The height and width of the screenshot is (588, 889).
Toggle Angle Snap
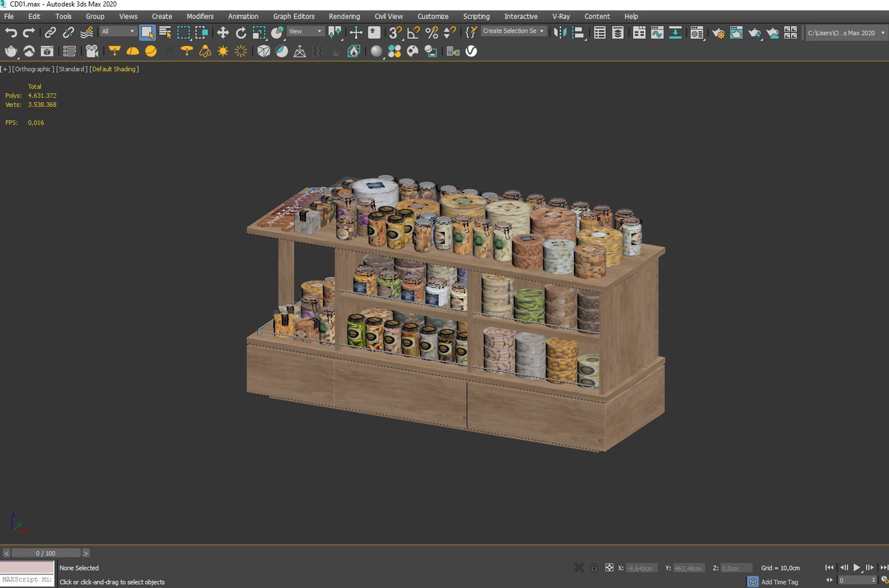coord(413,33)
